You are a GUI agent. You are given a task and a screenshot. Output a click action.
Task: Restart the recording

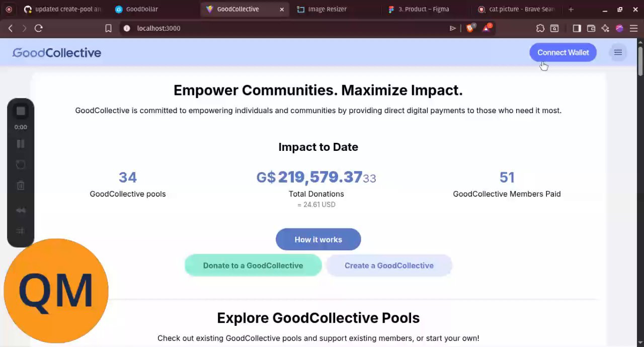pyautogui.click(x=21, y=164)
